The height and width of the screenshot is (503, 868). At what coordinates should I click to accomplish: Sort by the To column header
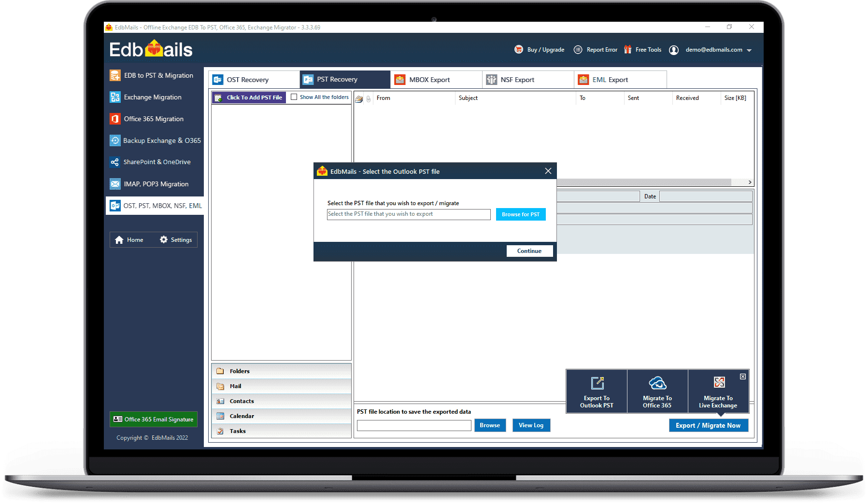(600, 98)
